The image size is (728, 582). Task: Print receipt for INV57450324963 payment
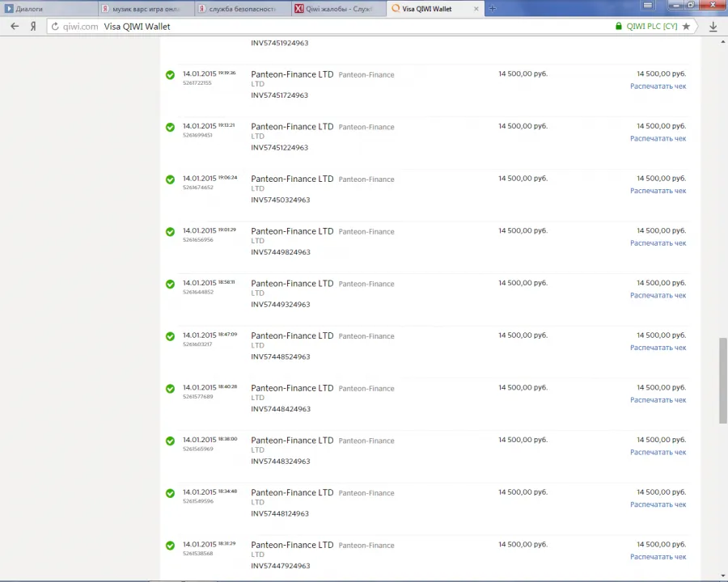[658, 191]
